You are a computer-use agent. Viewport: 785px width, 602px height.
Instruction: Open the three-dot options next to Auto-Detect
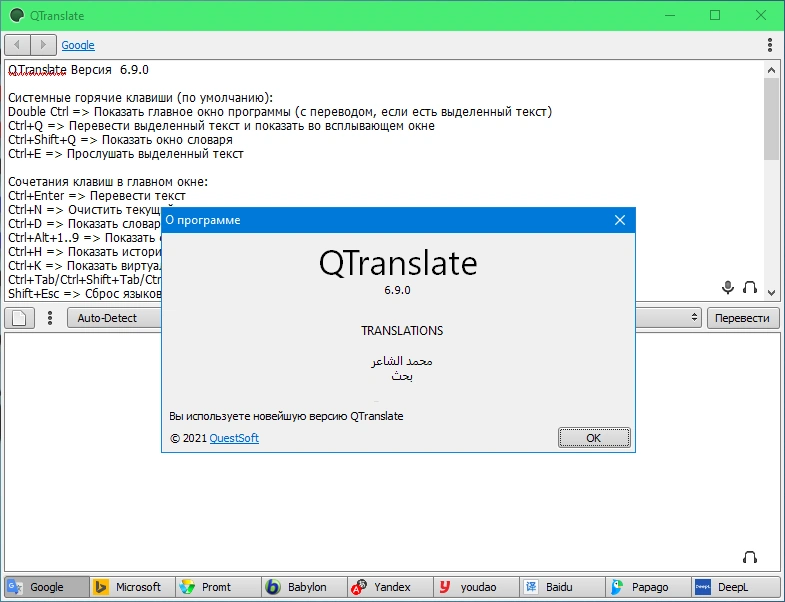(x=50, y=318)
